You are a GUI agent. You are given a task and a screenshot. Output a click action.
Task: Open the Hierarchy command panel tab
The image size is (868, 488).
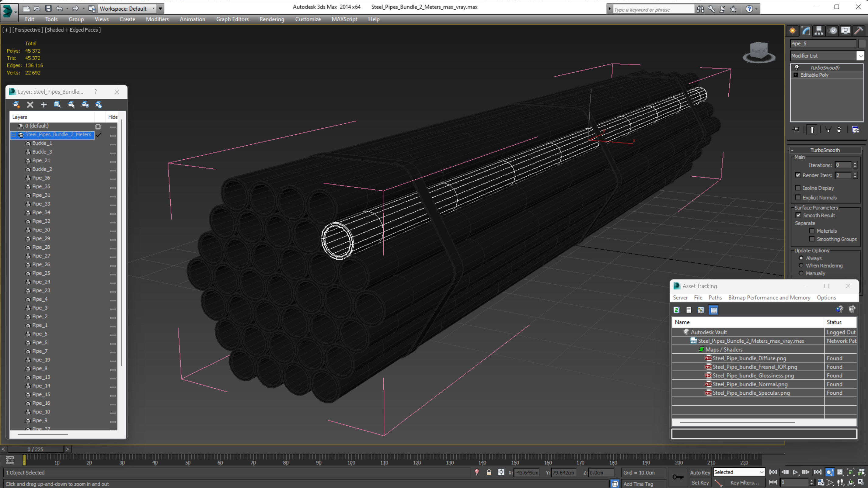point(819,31)
